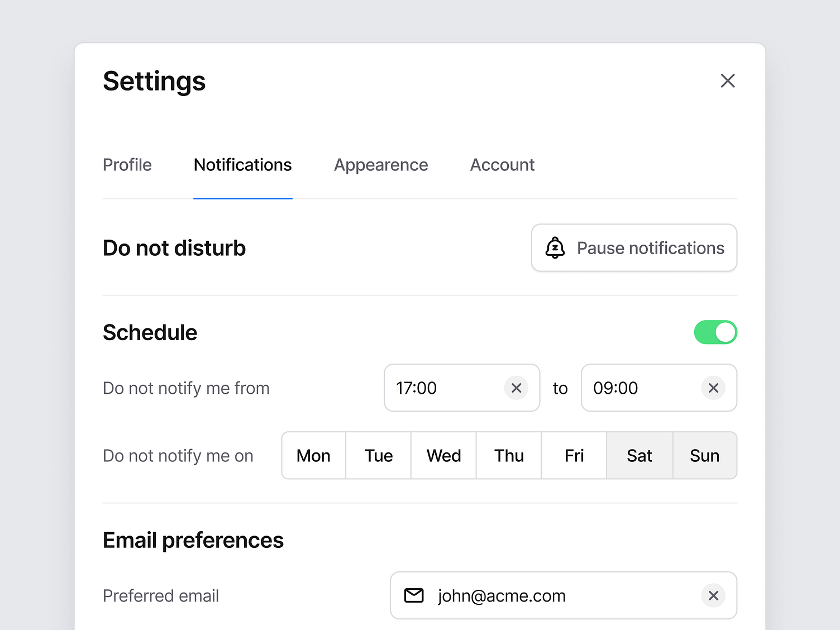Viewport: 840px width, 630px height.
Task: Deselect Sat from do-not-notify days
Action: click(639, 455)
